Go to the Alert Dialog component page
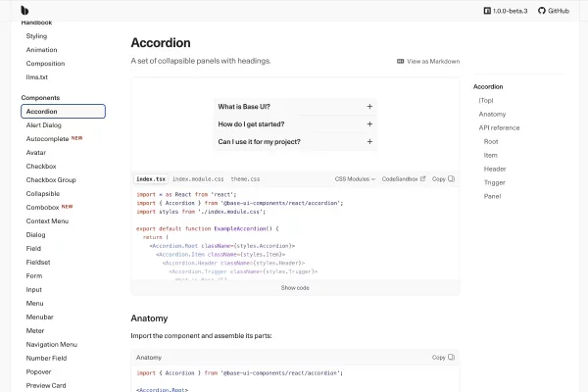The image size is (588, 392). (x=43, y=125)
